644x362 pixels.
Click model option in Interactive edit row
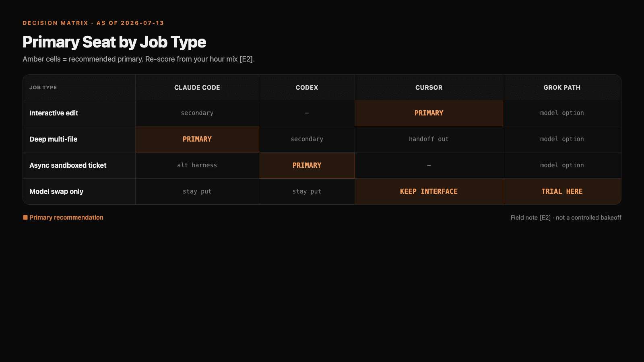tap(562, 113)
